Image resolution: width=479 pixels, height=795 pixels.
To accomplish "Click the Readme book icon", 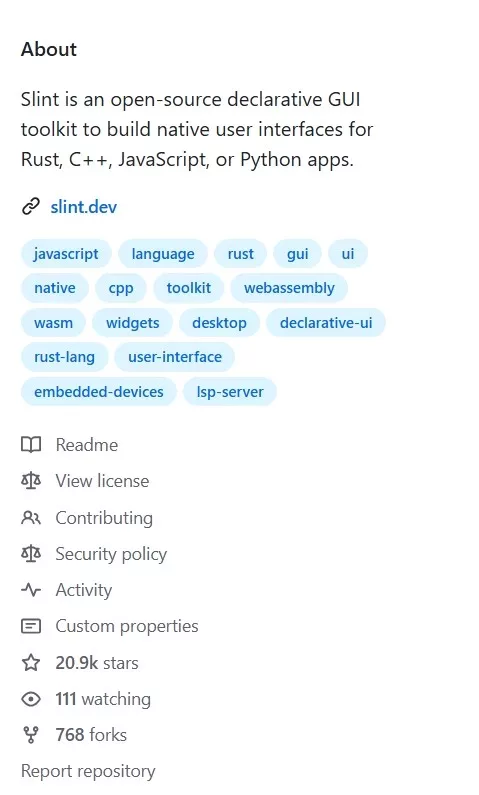I will click(x=31, y=445).
